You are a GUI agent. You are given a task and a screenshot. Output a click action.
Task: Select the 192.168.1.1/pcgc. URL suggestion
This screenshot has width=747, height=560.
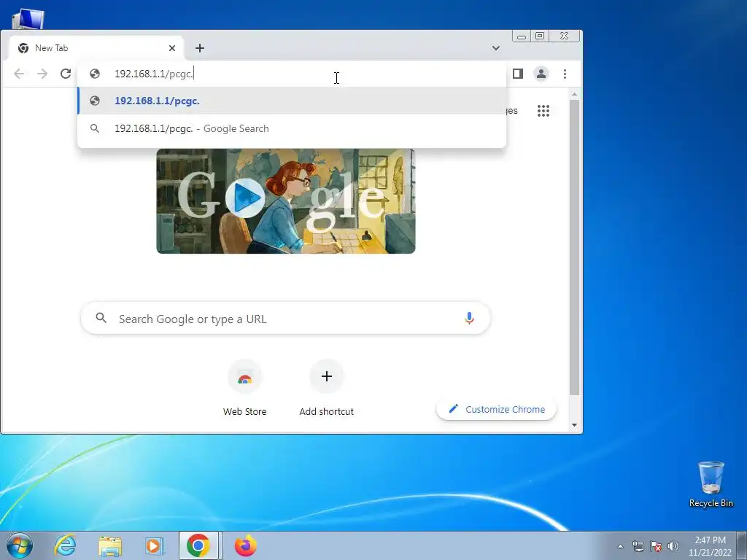[x=292, y=101]
